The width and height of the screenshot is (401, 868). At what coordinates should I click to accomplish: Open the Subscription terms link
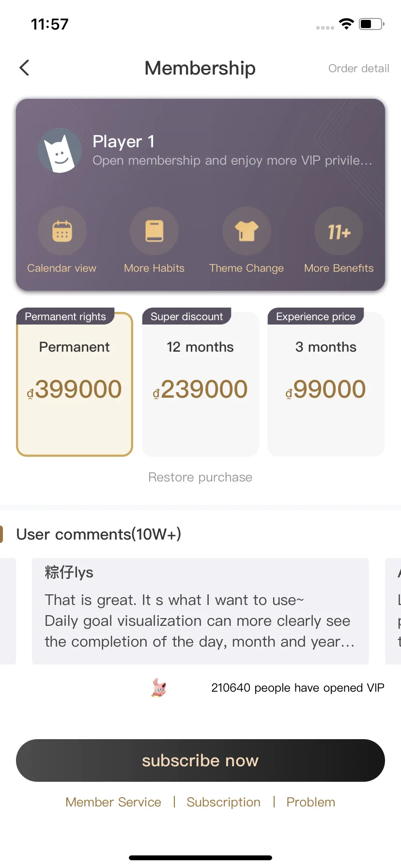click(x=224, y=802)
